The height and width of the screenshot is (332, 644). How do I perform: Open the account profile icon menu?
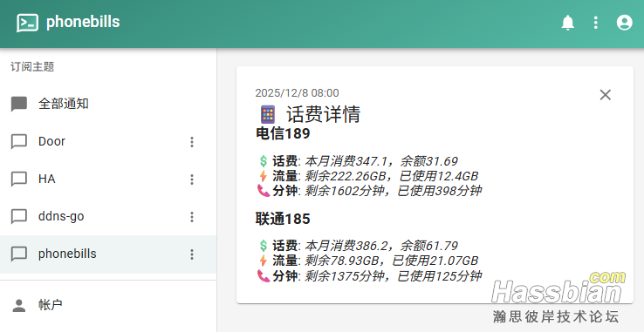[624, 22]
